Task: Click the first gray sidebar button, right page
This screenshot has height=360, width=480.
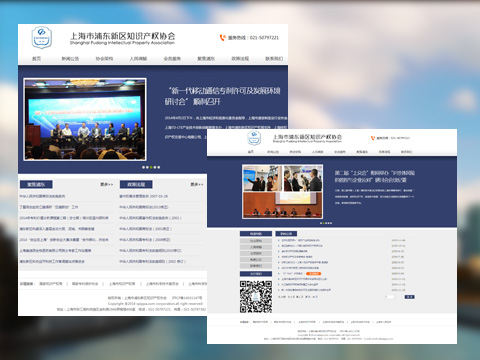Action: tap(256, 241)
